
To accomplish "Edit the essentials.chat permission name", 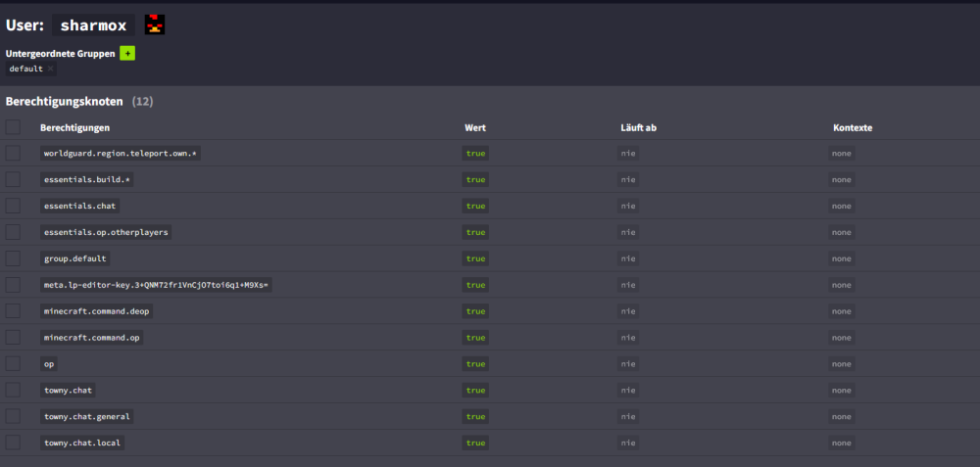I will 80,206.
